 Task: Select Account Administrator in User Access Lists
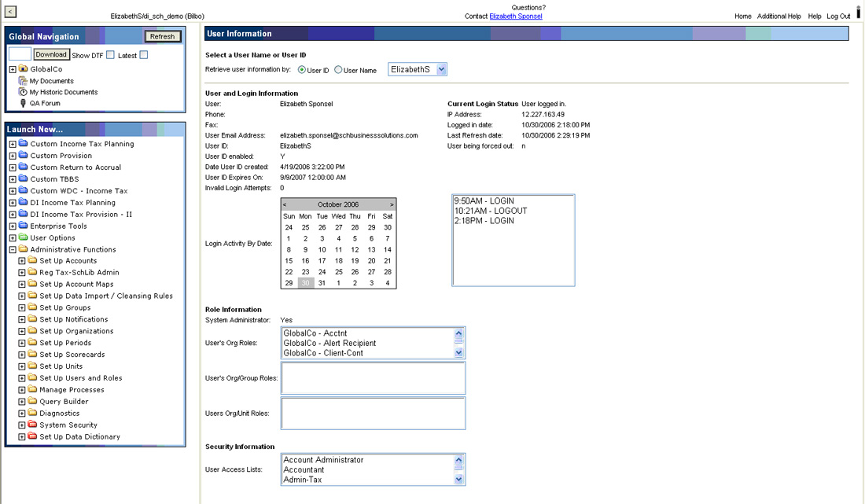(323, 460)
